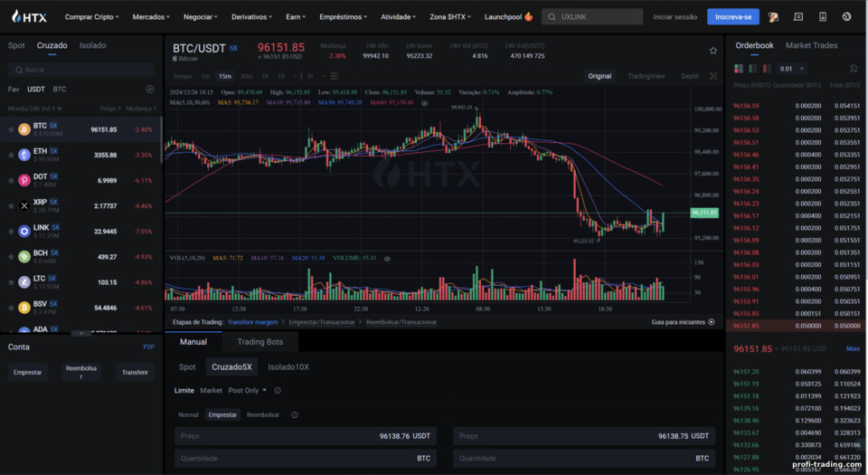Open the Post Only order type dropdown
The image size is (868, 475).
(x=247, y=390)
